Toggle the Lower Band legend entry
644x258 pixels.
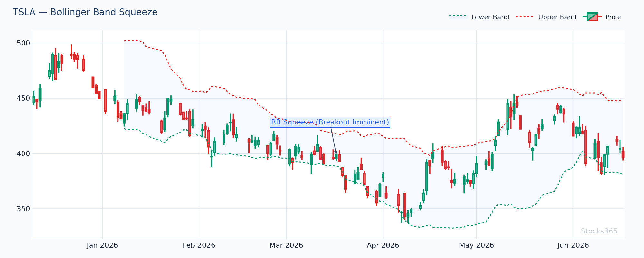479,17
